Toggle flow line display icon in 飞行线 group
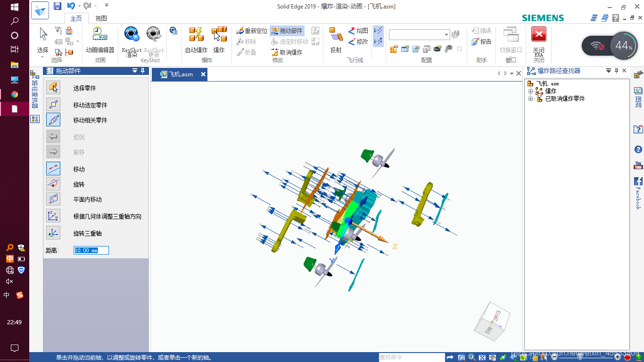 (378, 31)
